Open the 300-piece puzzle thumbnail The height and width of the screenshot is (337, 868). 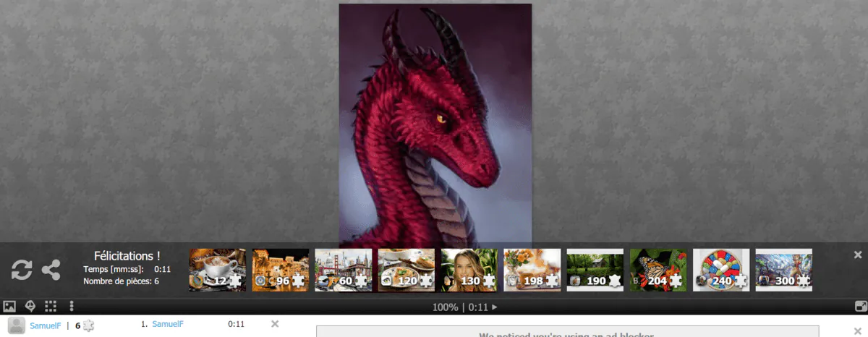tap(784, 270)
